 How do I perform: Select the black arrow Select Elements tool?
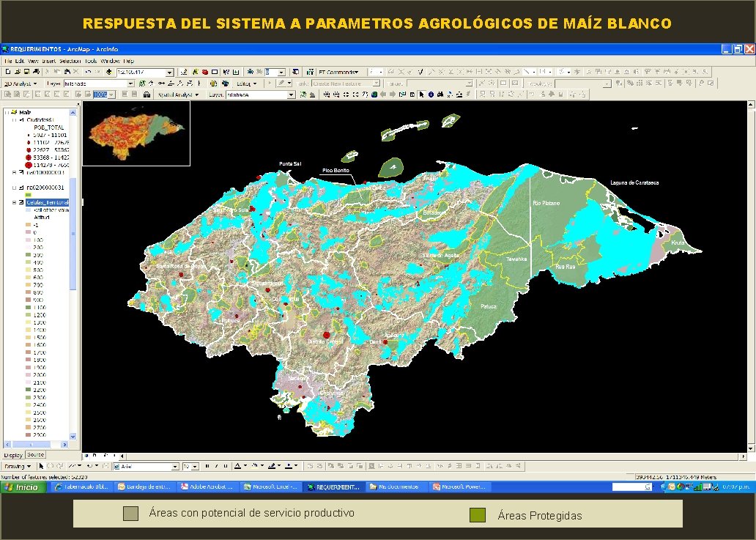(x=421, y=95)
